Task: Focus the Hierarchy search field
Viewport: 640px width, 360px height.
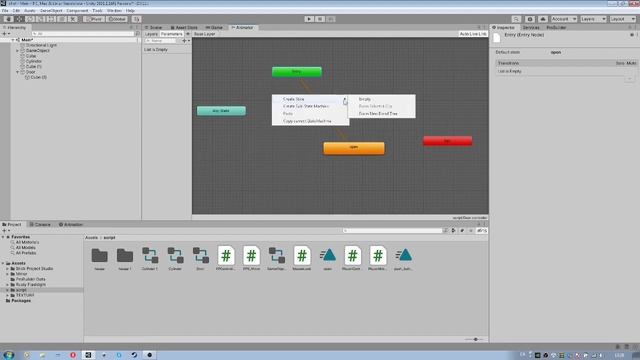Action: pyautogui.click(x=83, y=34)
